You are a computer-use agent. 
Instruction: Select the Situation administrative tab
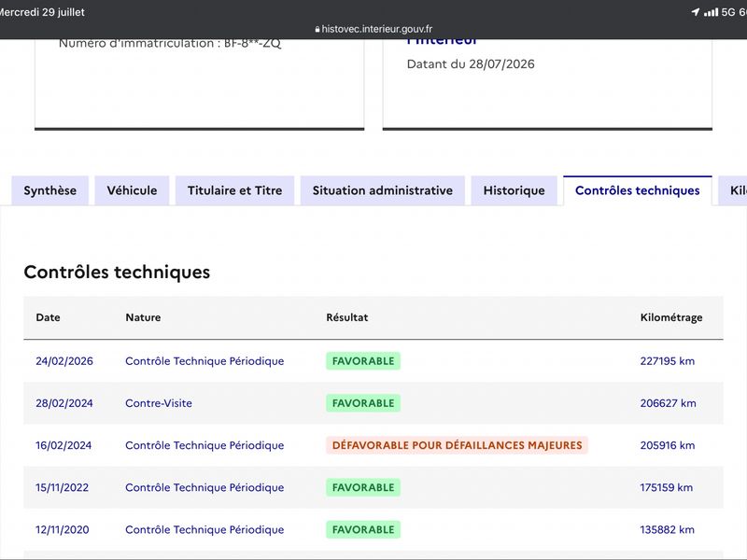point(383,190)
